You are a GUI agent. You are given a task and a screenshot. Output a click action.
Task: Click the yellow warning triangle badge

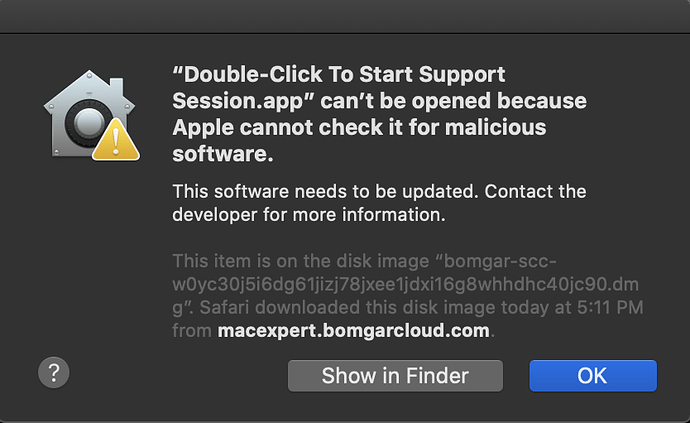116,140
